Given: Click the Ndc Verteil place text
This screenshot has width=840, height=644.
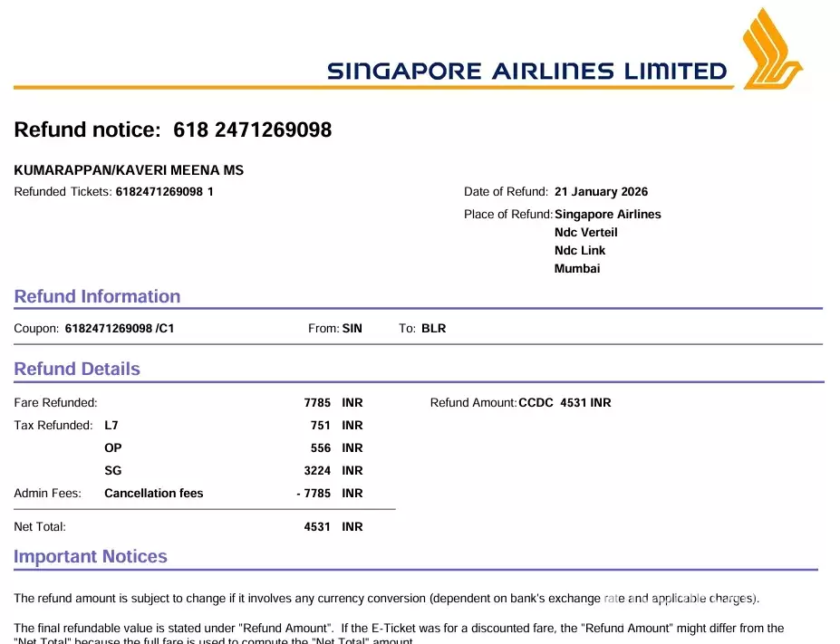Looking at the screenshot, I should [x=585, y=233].
